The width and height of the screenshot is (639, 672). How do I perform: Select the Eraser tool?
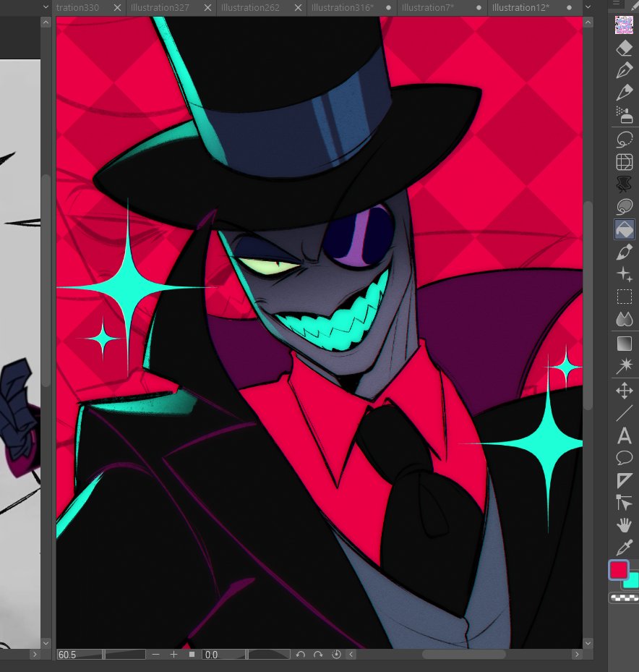pyautogui.click(x=624, y=48)
